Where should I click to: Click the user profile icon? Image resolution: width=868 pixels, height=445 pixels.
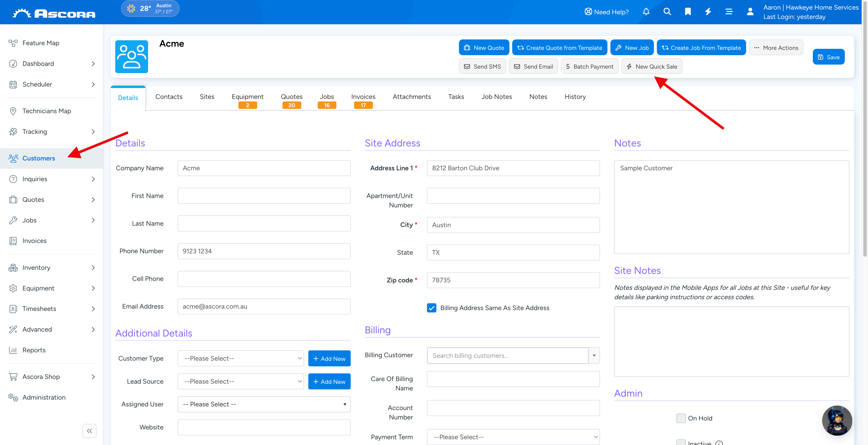point(750,12)
